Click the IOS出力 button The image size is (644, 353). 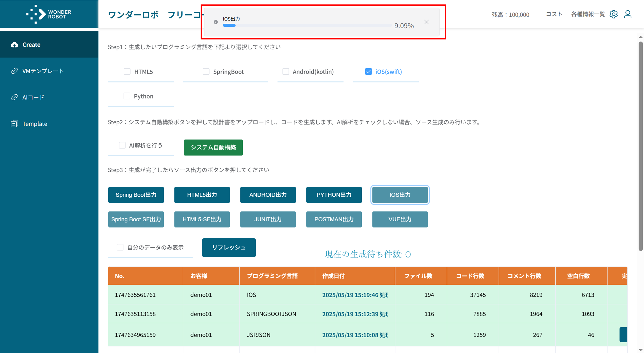tap(400, 195)
